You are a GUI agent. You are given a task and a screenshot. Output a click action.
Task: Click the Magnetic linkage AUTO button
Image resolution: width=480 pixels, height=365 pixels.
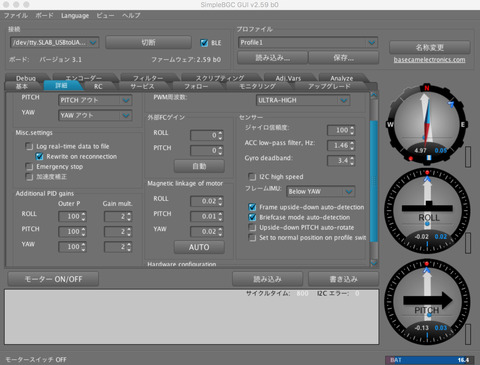pos(199,247)
